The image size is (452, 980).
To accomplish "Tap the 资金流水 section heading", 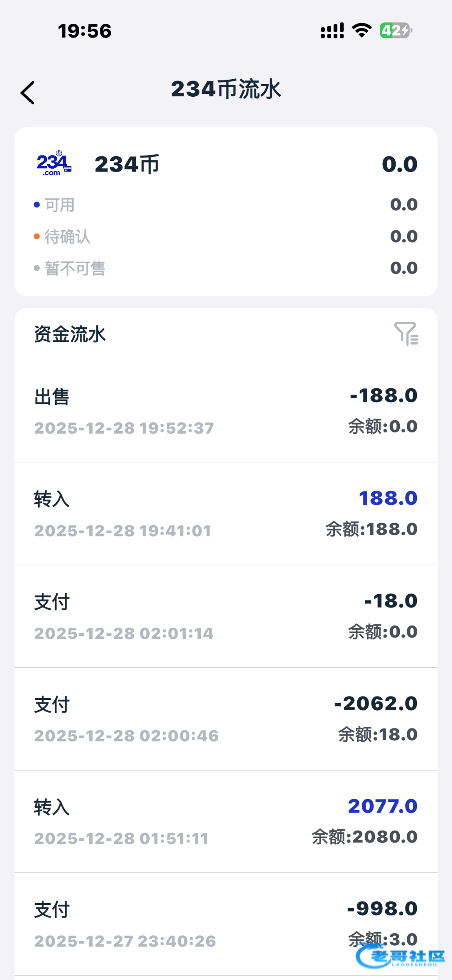I will [70, 334].
